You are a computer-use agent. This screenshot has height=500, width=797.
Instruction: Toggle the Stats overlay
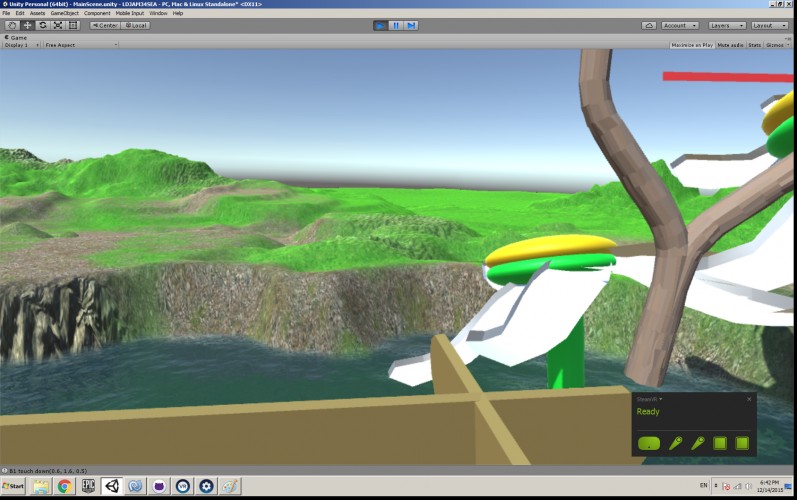[x=754, y=45]
